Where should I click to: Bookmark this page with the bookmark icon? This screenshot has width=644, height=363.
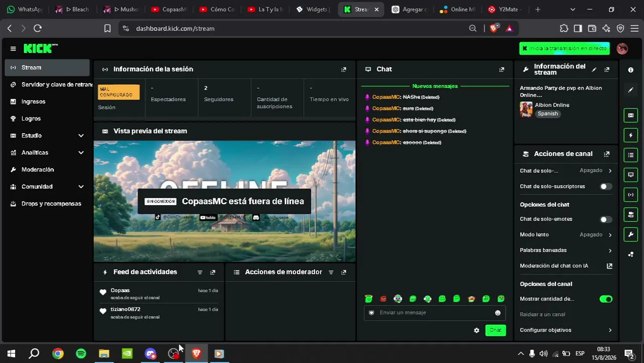click(107, 29)
